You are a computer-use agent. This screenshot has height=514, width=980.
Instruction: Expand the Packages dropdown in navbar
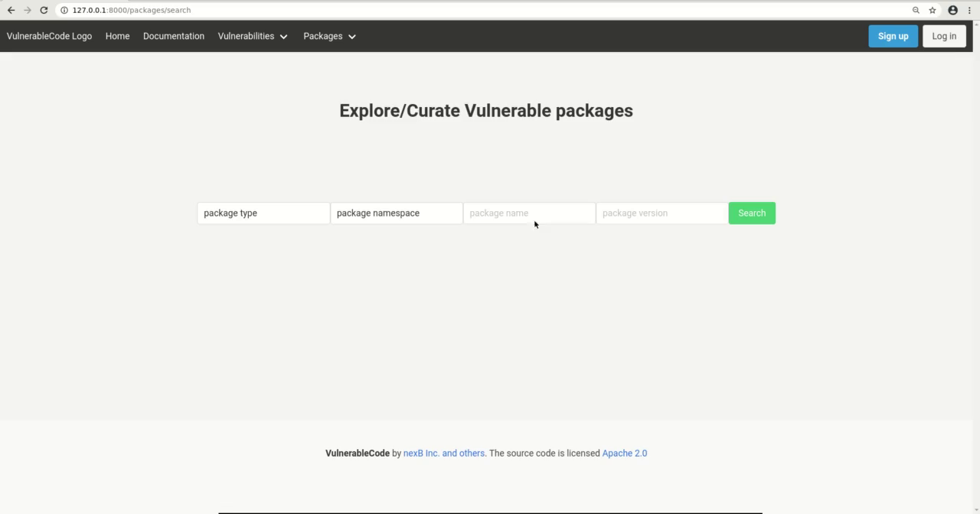(x=323, y=36)
